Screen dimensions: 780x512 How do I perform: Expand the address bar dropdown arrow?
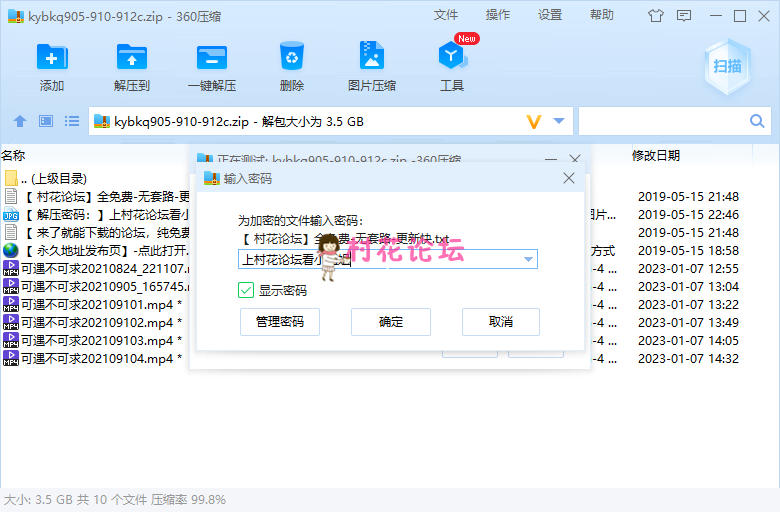click(559, 121)
